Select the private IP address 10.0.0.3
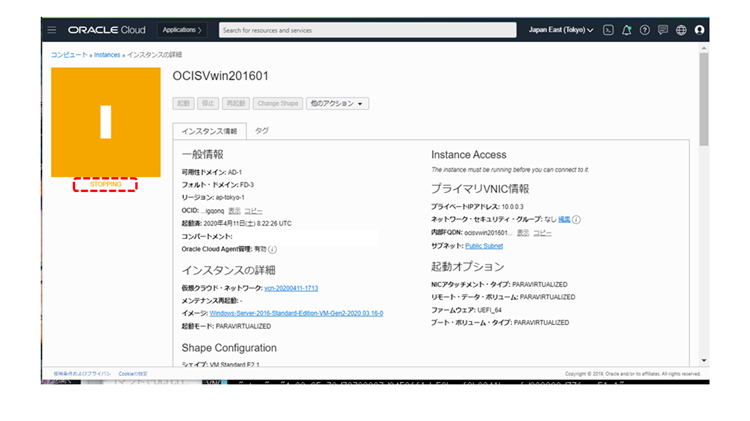This screenshot has width=750, height=421. [x=513, y=207]
